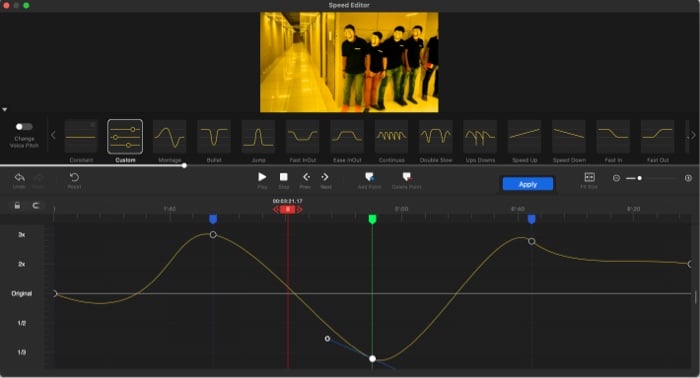Reset the speed curve

(x=74, y=178)
